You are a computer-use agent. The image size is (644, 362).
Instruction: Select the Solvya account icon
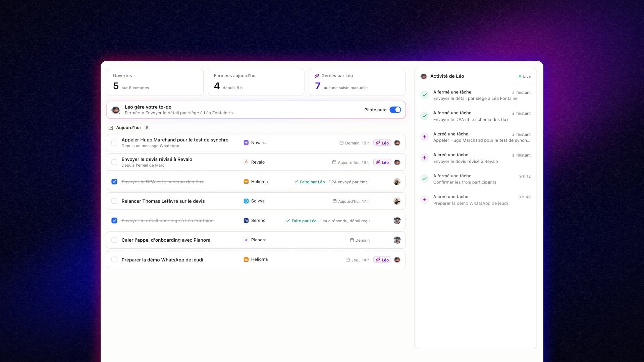pyautogui.click(x=246, y=201)
